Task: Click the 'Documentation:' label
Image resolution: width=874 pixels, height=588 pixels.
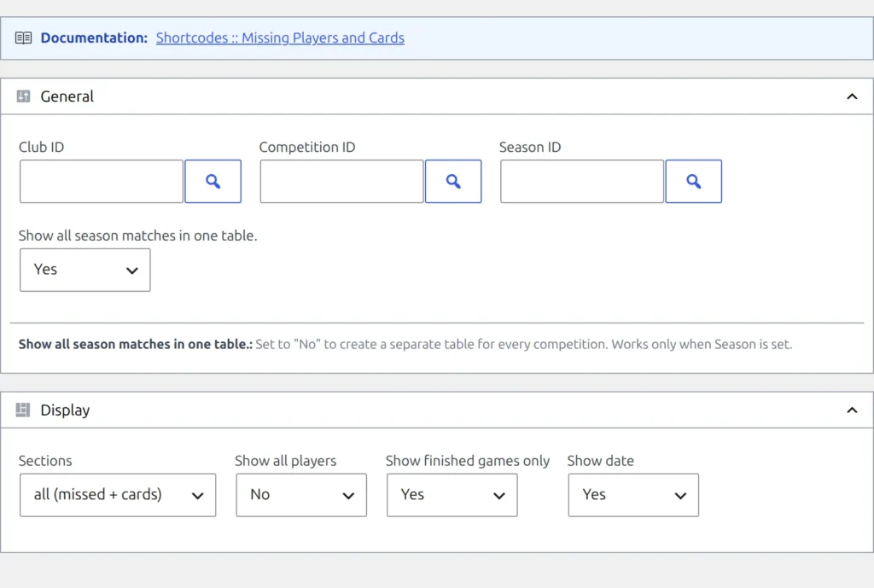Action: coord(94,38)
